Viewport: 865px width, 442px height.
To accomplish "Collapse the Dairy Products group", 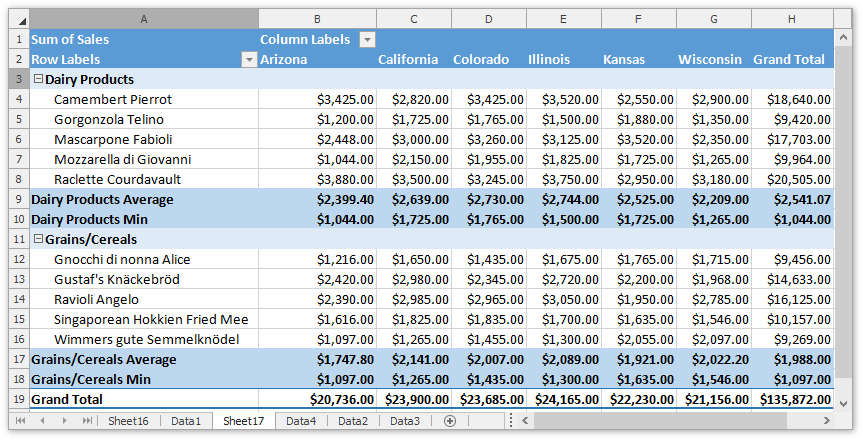I will (x=38, y=79).
